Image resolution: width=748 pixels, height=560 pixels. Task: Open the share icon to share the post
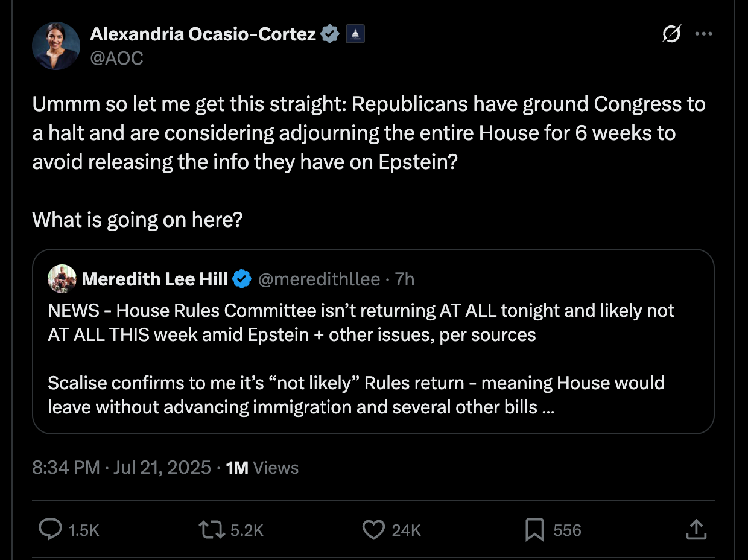pyautogui.click(x=695, y=530)
